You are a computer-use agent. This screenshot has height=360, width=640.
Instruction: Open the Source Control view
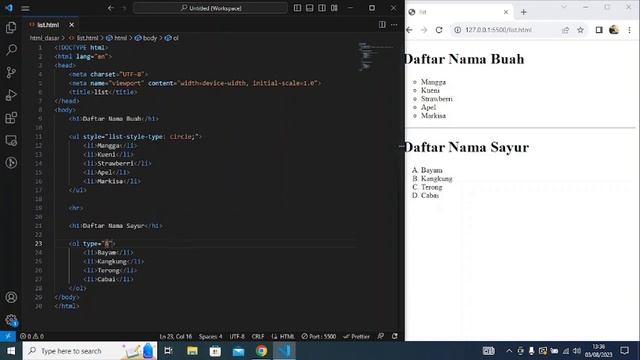11,72
